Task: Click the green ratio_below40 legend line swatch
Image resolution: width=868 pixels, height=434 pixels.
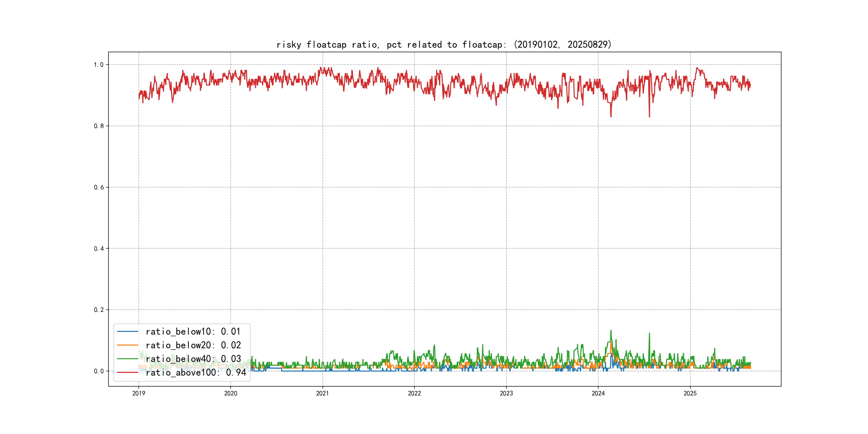Action: (127, 359)
